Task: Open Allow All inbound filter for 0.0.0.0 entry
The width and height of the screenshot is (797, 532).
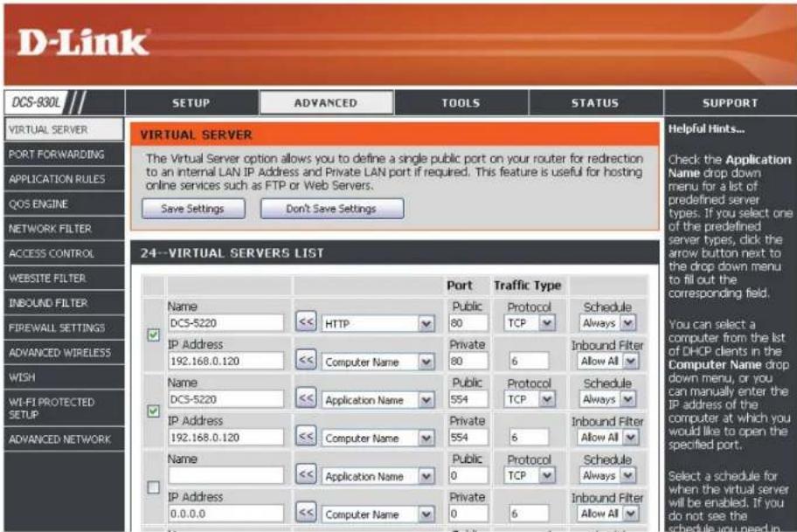Action: point(608,513)
